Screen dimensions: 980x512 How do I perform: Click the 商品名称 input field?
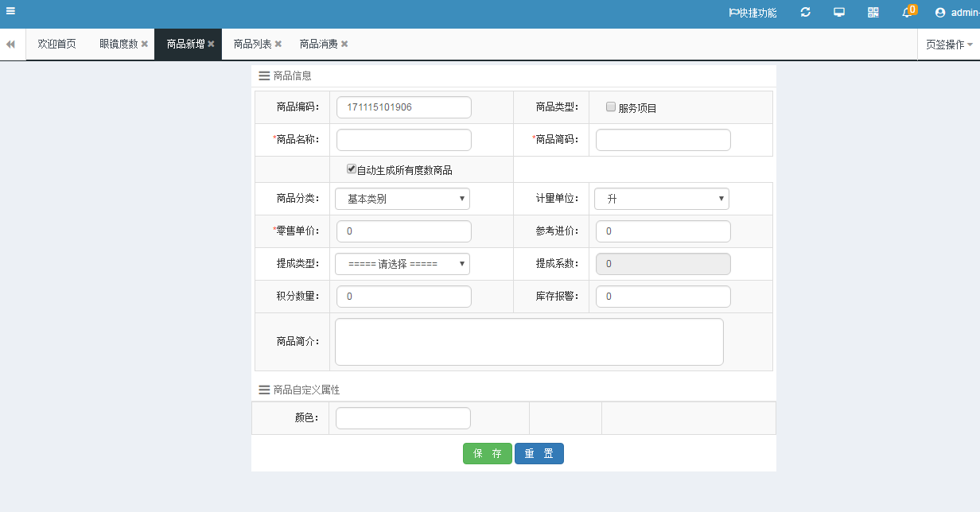(x=404, y=140)
